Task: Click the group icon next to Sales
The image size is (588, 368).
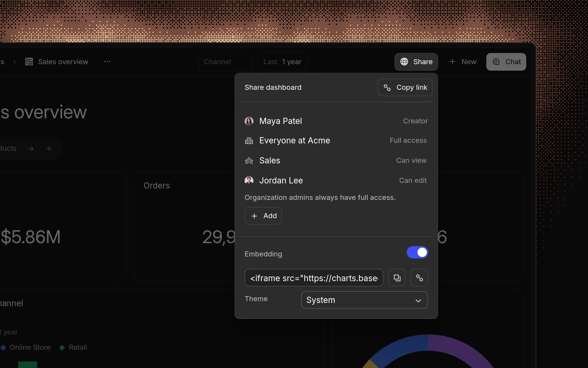Action: pos(249,161)
